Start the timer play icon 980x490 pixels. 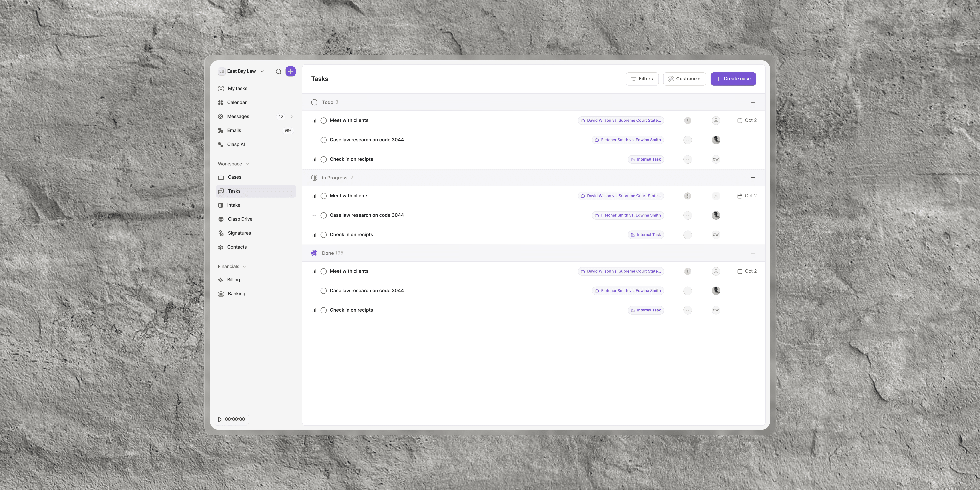pos(220,419)
